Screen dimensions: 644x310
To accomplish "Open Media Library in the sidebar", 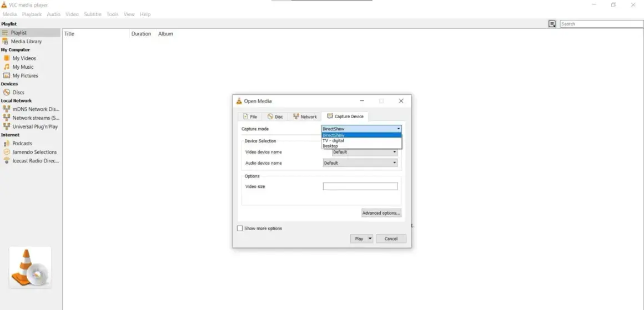I will pos(26,42).
